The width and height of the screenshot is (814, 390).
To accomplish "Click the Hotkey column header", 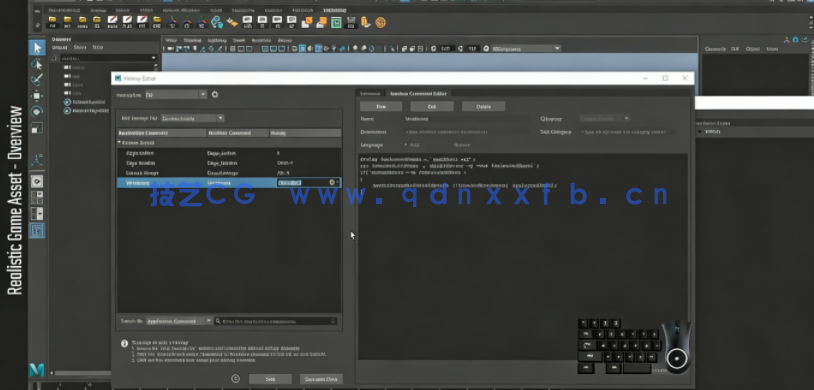I will click(305, 133).
